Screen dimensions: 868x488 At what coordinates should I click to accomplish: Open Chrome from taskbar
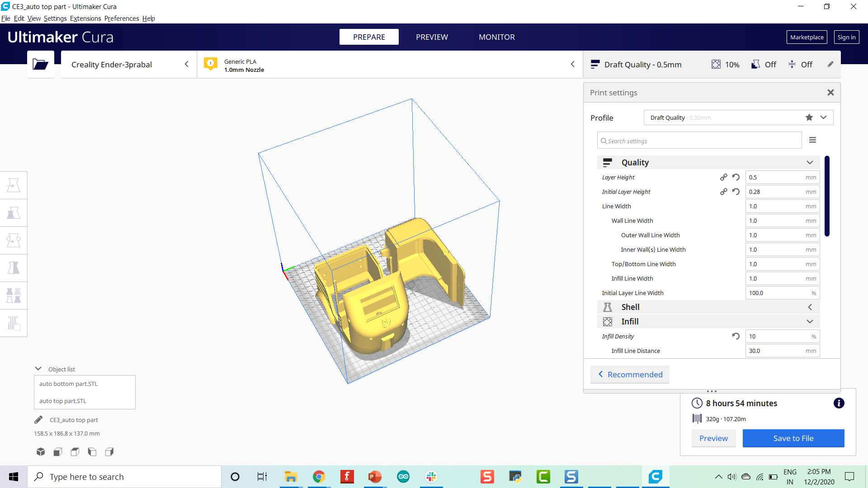pos(319,477)
